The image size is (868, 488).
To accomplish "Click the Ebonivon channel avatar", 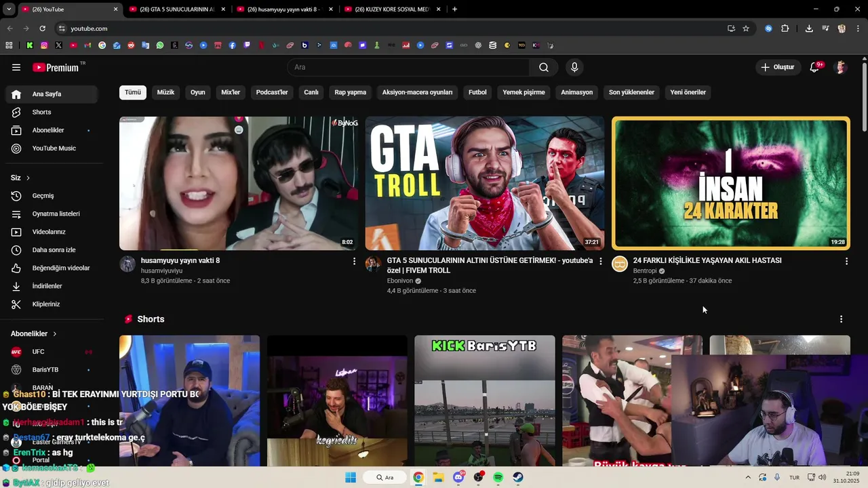I will [374, 264].
